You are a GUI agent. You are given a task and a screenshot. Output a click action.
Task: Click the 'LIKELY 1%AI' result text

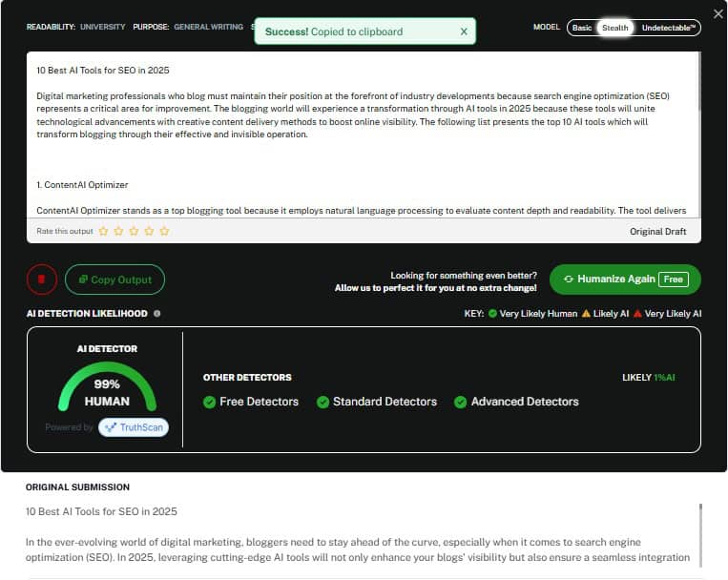tap(648, 378)
